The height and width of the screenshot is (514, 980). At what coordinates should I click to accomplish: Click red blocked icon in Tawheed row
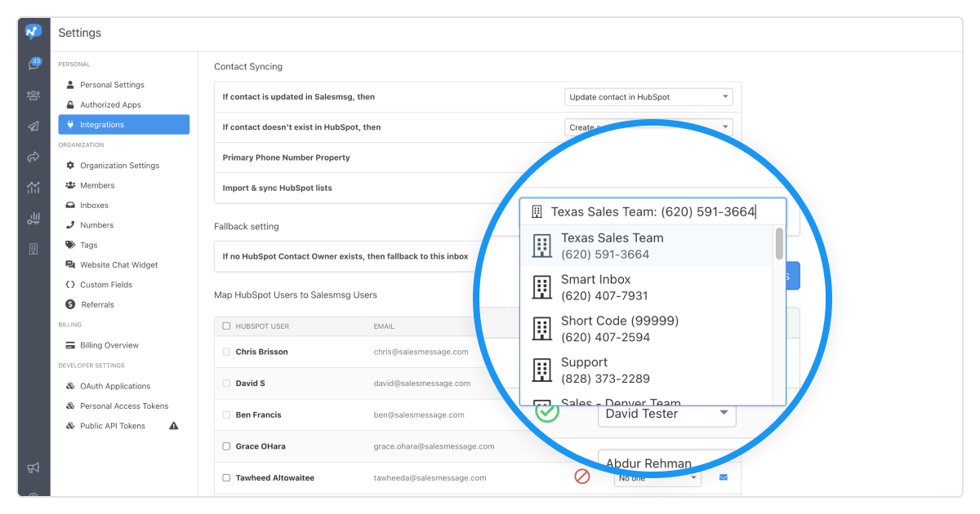(x=582, y=476)
